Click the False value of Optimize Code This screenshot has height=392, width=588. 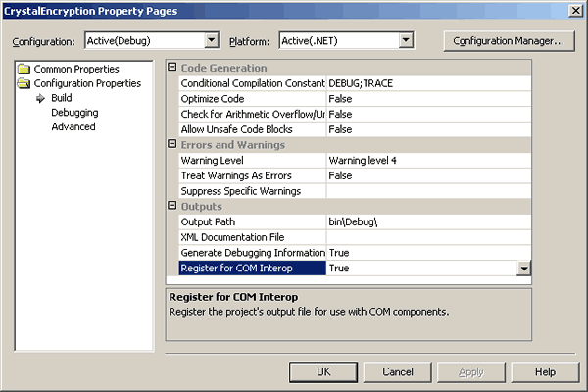[428, 99]
